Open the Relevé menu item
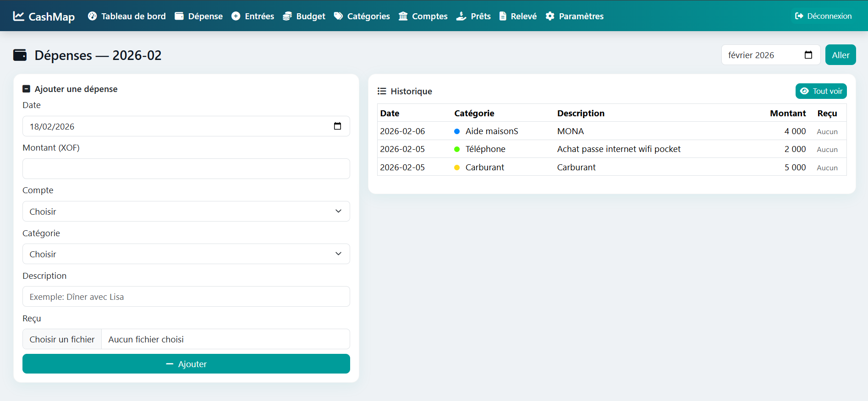 point(518,16)
